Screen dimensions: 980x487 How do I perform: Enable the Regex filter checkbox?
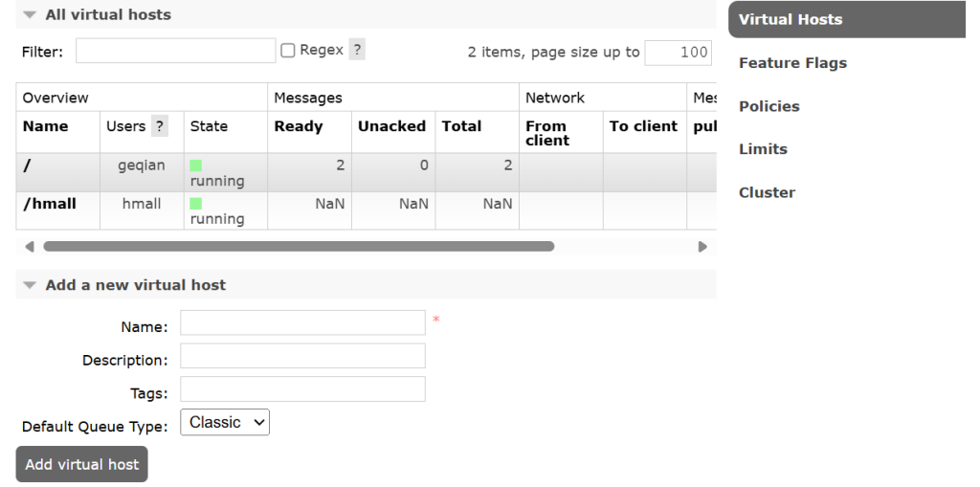coord(288,51)
